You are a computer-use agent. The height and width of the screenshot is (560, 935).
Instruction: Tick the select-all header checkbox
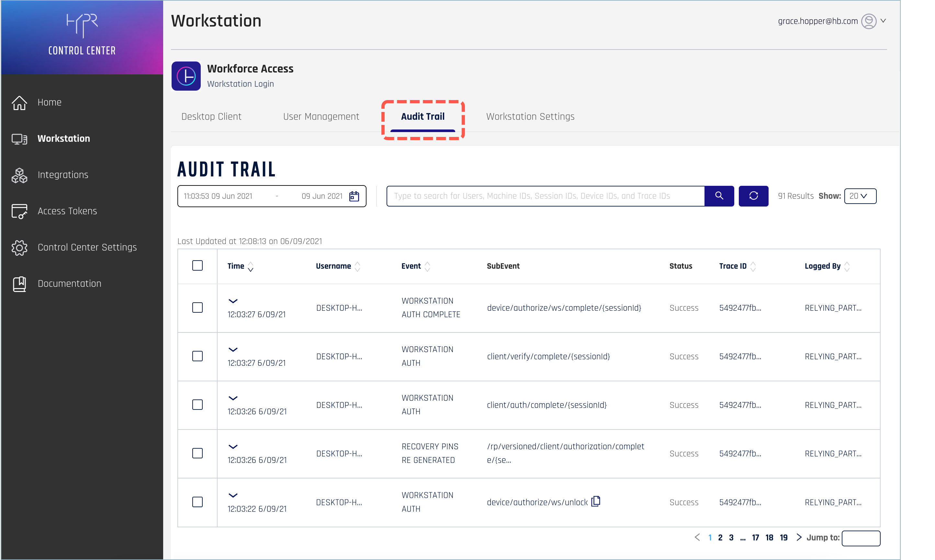tap(197, 266)
